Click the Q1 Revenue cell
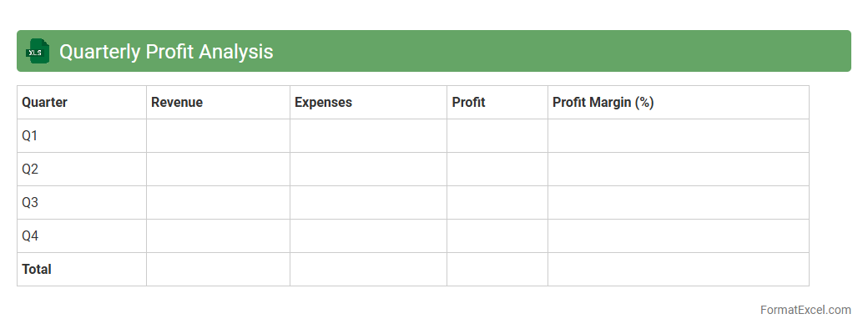The width and height of the screenshot is (868, 334). [218, 136]
